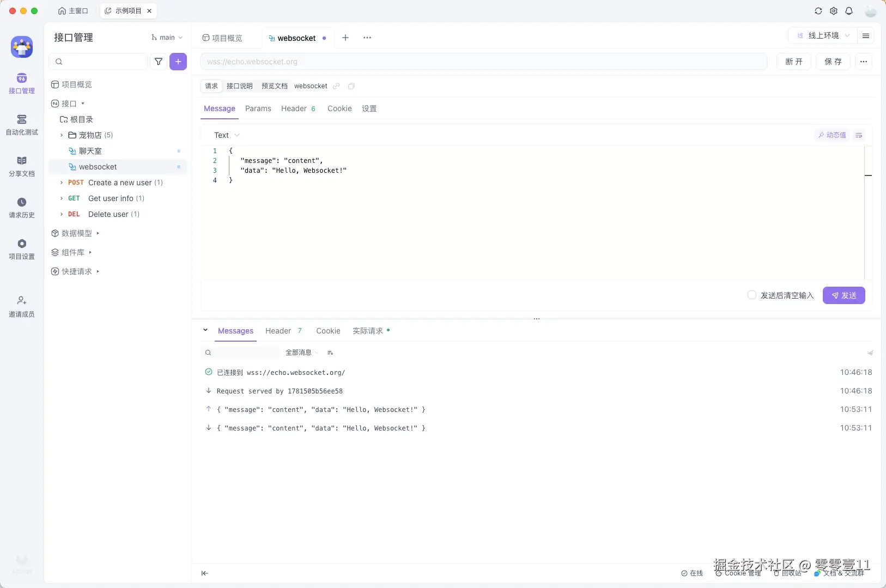Image resolution: width=886 pixels, height=588 pixels.
Task: Click the word wrap icon in editor
Action: [x=859, y=135]
